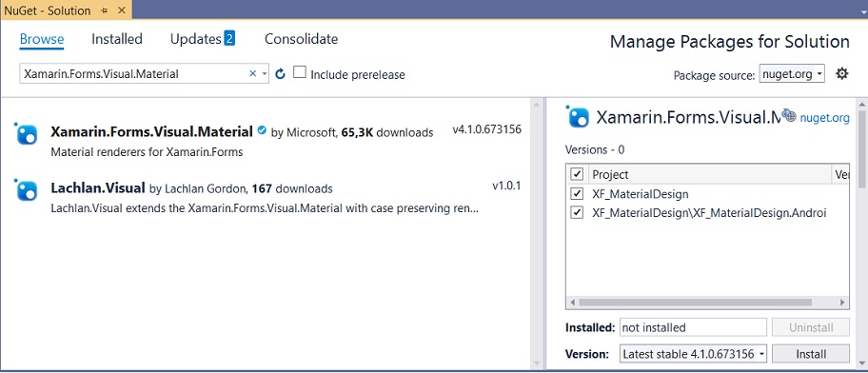This screenshot has height=373, width=868.
Task: Click the Lachlan.Visual description text
Action: (x=265, y=209)
